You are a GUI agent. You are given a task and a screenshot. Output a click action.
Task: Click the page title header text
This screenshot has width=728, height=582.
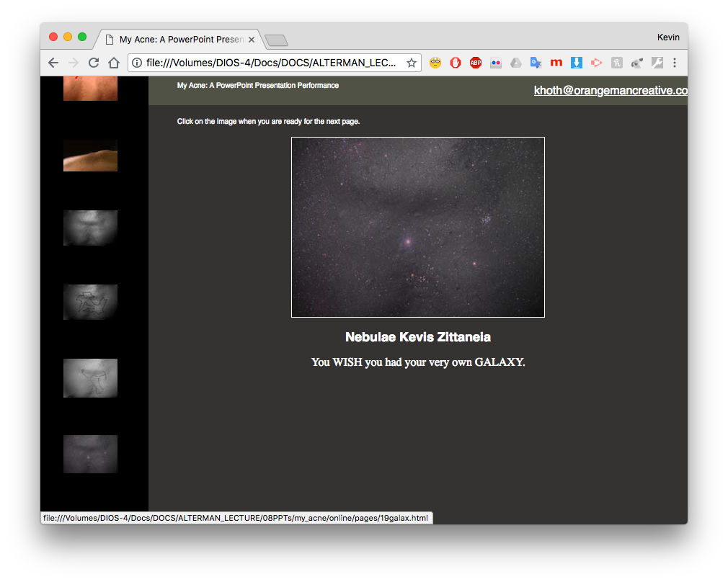[257, 86]
